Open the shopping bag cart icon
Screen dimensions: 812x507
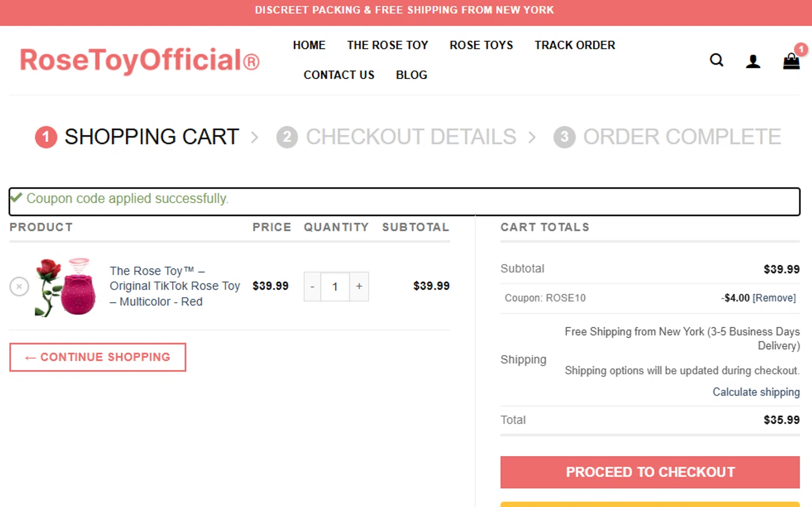pyautogui.click(x=791, y=61)
